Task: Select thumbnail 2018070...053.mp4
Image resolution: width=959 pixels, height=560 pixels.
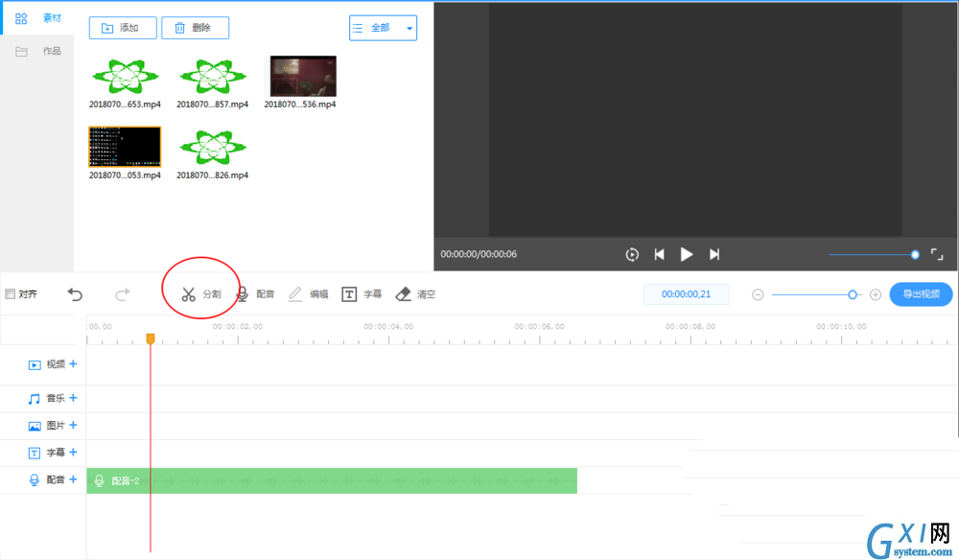Action: pos(125,147)
